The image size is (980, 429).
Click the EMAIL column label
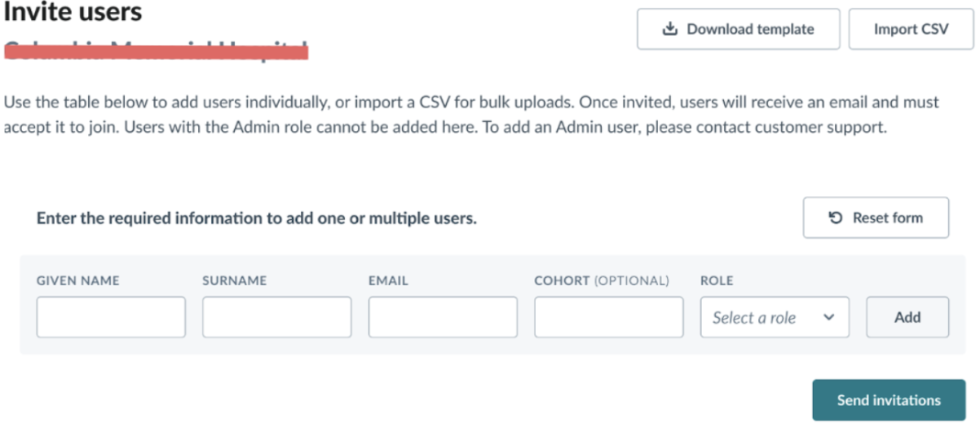pyautogui.click(x=388, y=281)
